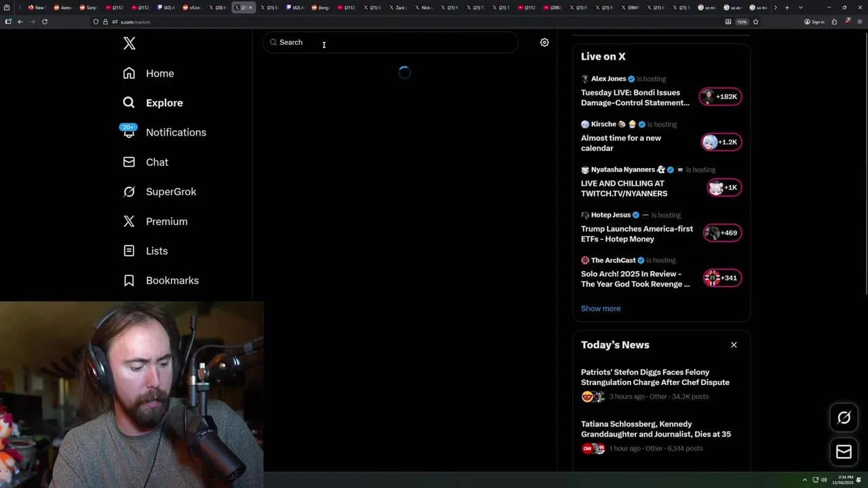Open 'Almost time for a new calendar' space
The image size is (868, 488).
620,143
